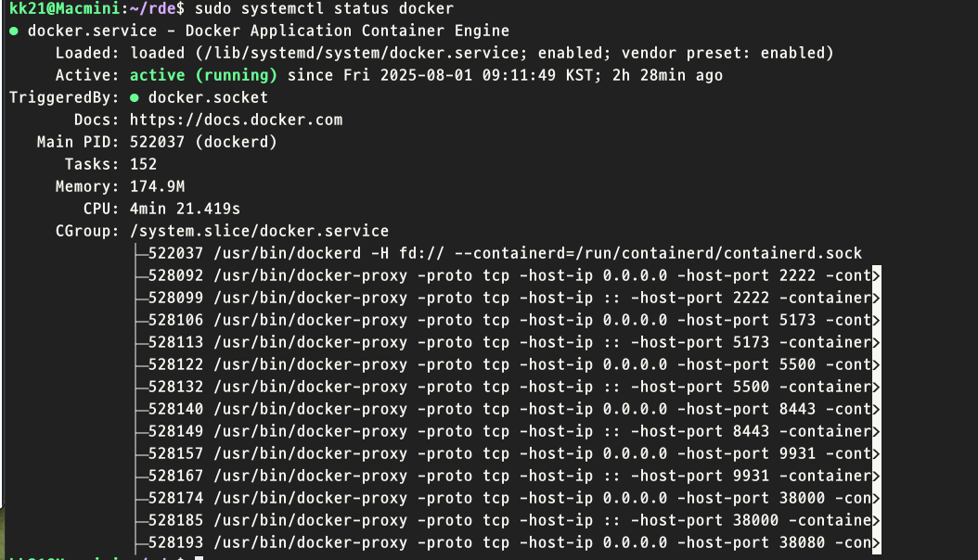This screenshot has width=978, height=560.
Task: Click PID 528113 in the process tree
Action: click(x=176, y=342)
